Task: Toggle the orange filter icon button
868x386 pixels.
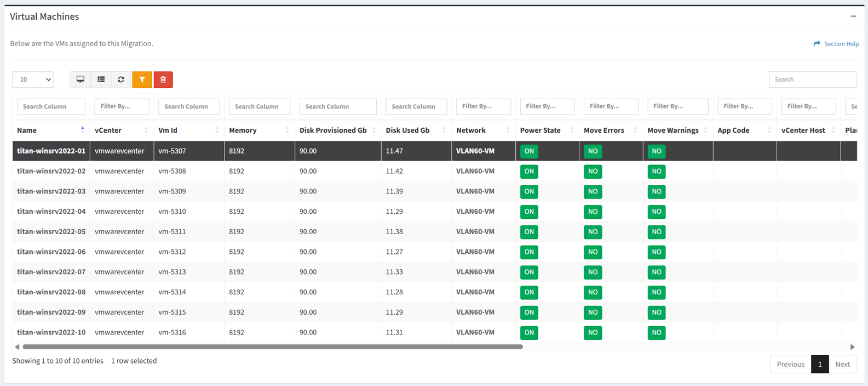Action: coord(142,80)
